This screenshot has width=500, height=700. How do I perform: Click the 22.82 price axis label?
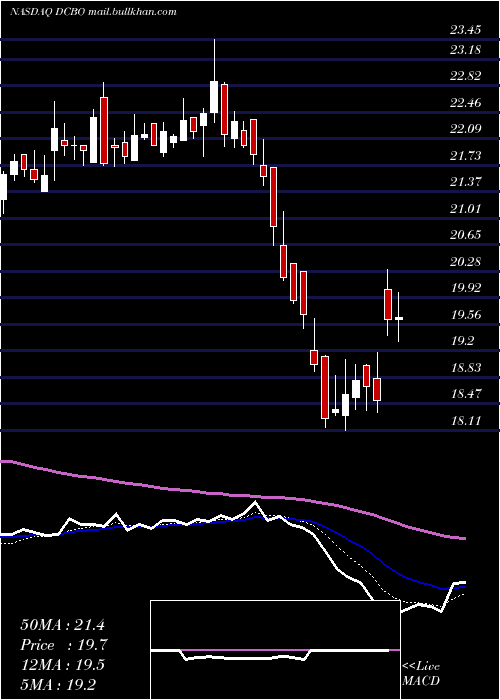tap(465, 75)
